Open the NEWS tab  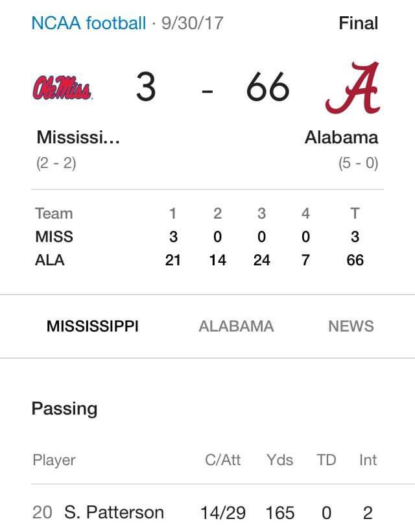coord(351,326)
